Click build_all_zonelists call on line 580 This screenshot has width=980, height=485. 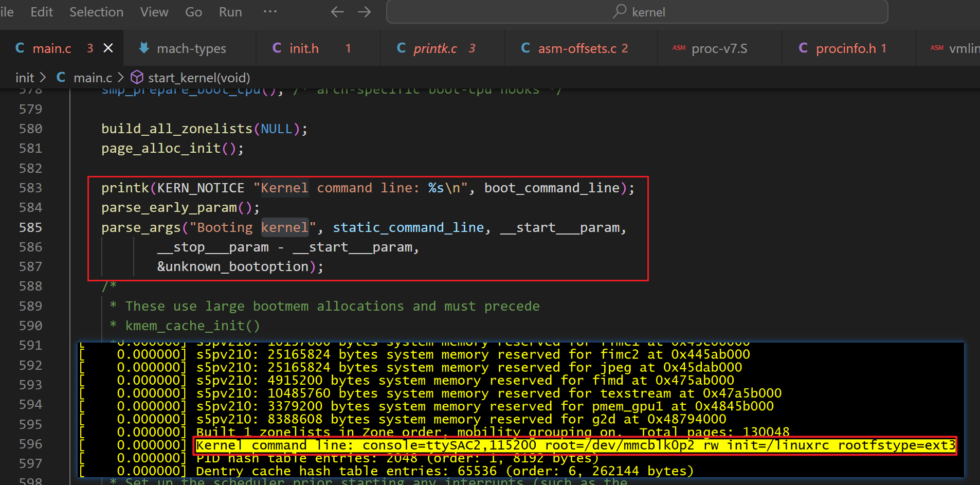click(177, 129)
